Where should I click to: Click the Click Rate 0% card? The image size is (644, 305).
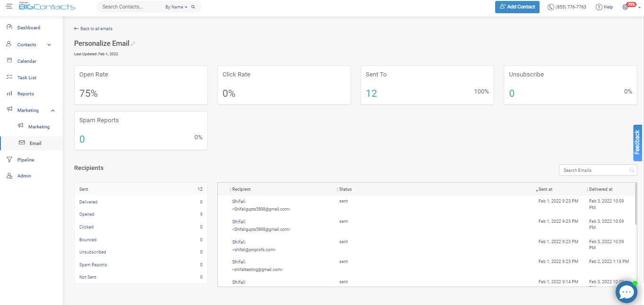click(284, 85)
